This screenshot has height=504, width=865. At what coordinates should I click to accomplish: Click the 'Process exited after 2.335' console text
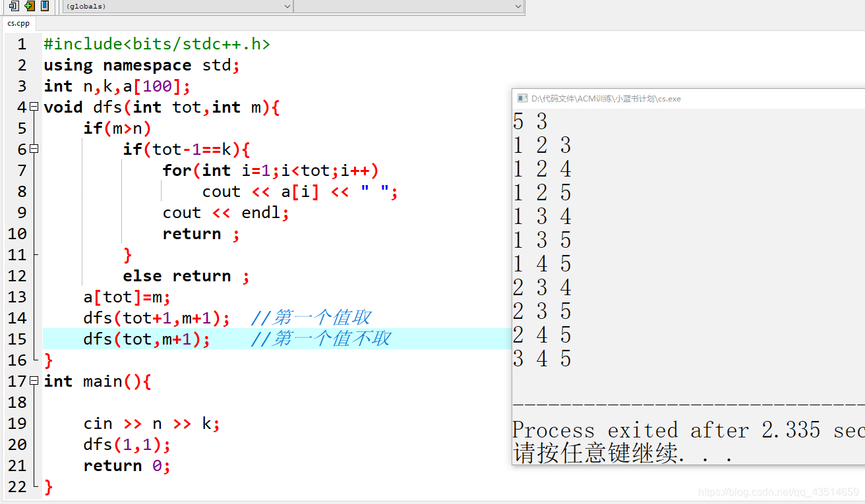667,430
